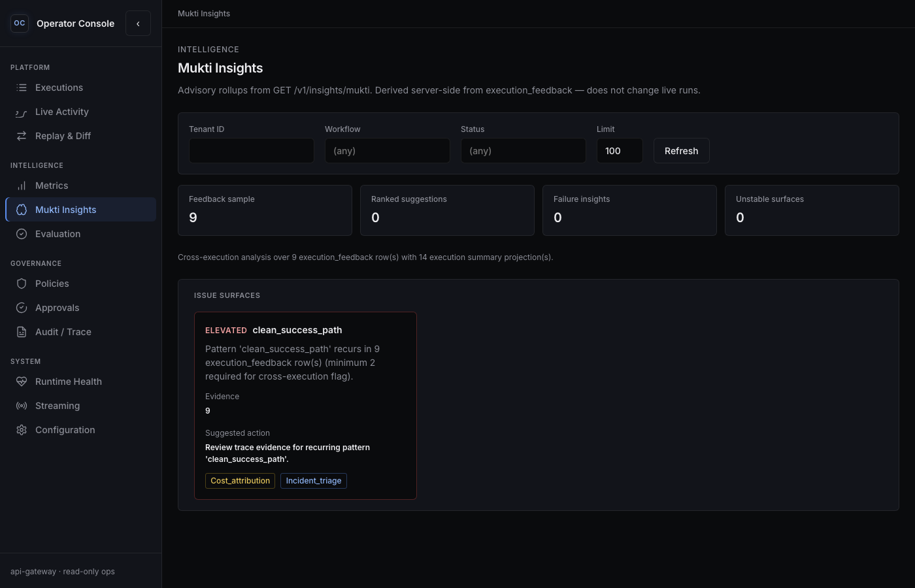
Task: Open the Evaluation section
Action: [81, 234]
